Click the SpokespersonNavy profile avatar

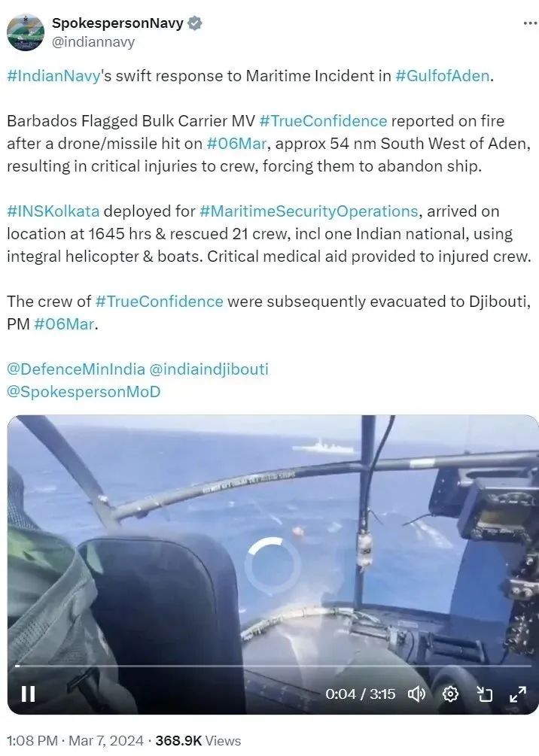[x=26, y=32]
